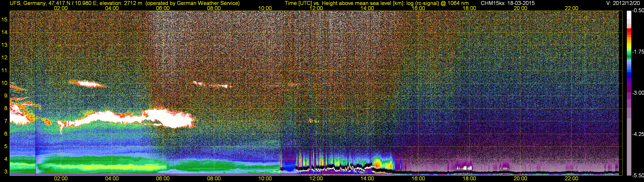Click the '13.' height axis label
Image resolution: width=644 pixels, height=182 pixels.
(5, 45)
